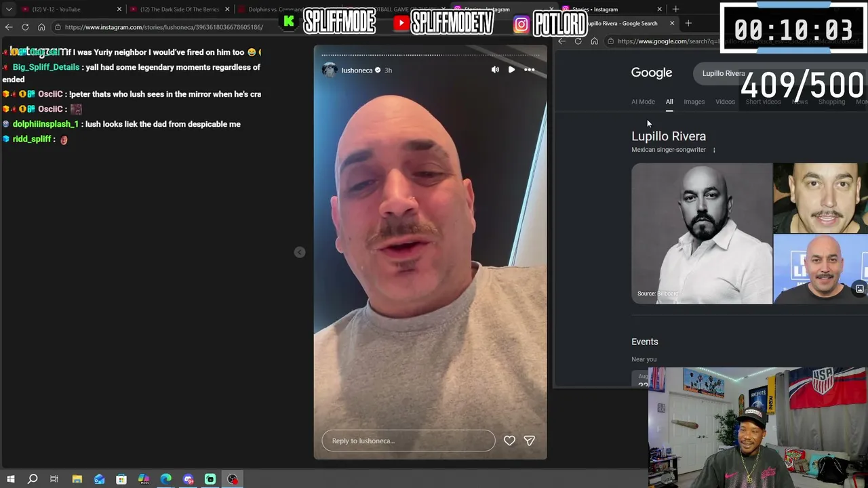The width and height of the screenshot is (868, 488).
Task: Open a new tab in the Google browser window
Action: (x=688, y=23)
